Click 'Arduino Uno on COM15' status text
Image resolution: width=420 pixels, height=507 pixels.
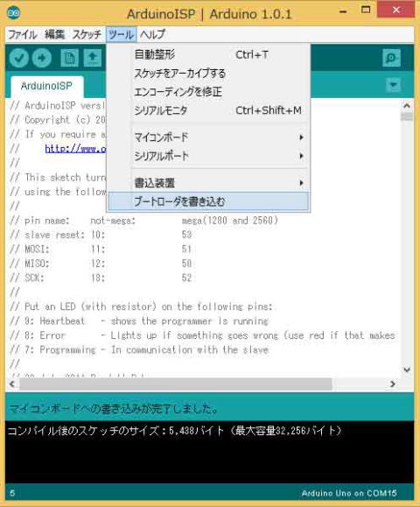(349, 493)
